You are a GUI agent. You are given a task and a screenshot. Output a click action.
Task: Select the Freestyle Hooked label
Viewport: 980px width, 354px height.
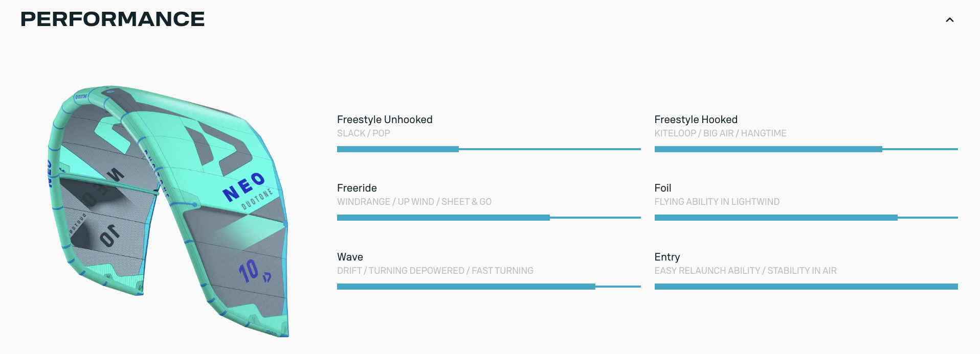[696, 120]
